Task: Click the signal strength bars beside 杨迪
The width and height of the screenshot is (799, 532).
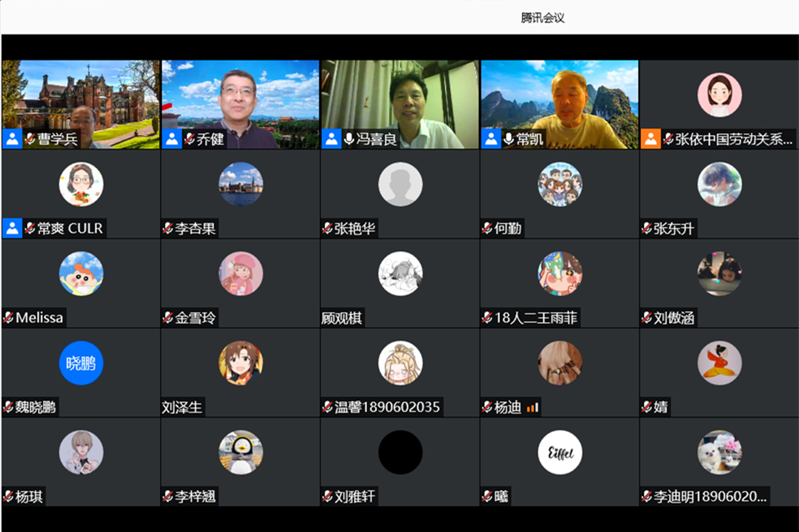Action: point(533,407)
